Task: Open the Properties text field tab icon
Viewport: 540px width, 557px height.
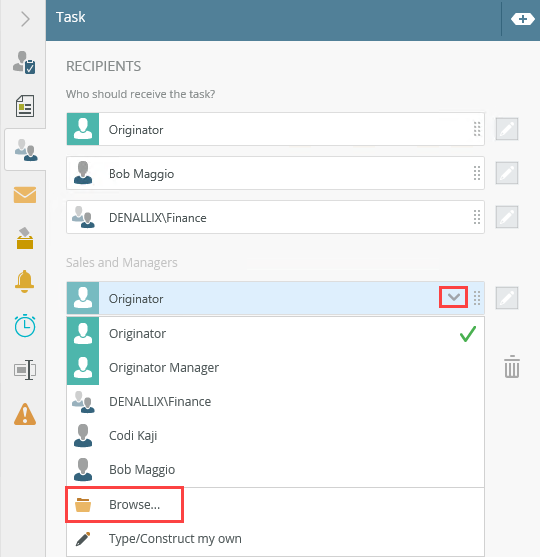Action: (x=25, y=370)
